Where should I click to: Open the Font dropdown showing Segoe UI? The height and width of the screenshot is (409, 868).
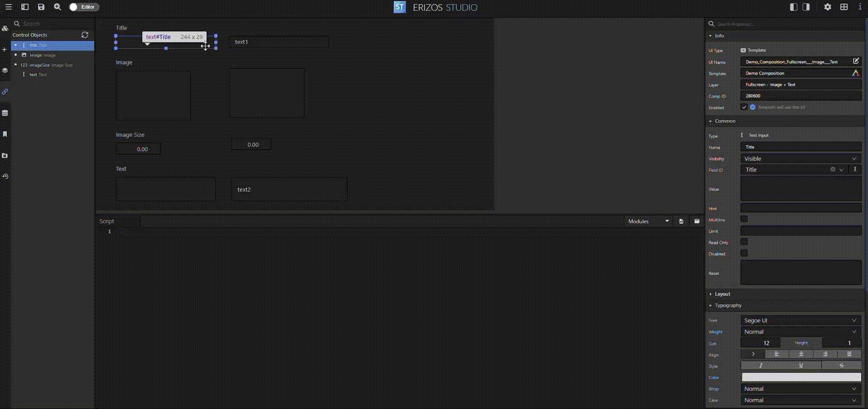coord(800,320)
